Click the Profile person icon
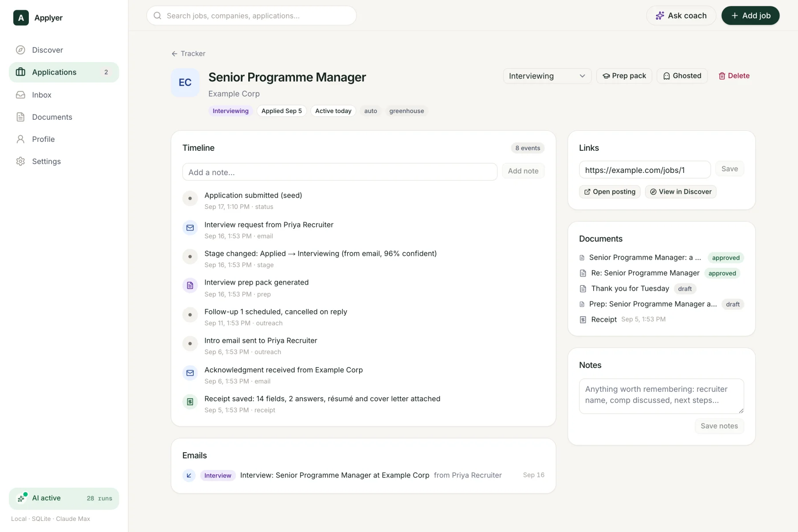 point(20,139)
